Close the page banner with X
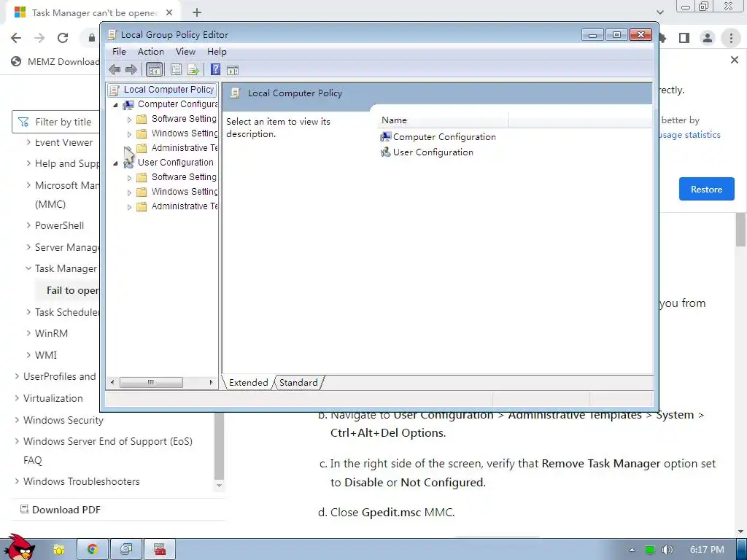The width and height of the screenshot is (747, 560). [735, 60]
